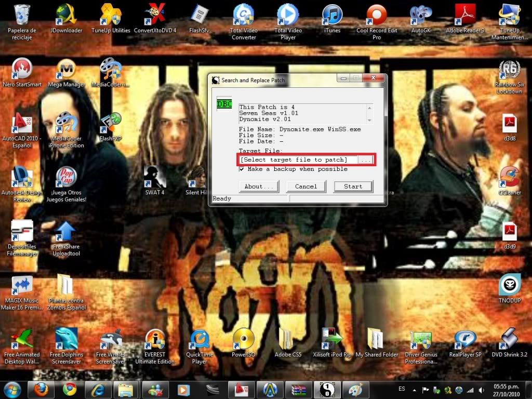Image resolution: width=532 pixels, height=399 pixels.
Task: Show hidden system tray icons arrow
Action: 415,390
